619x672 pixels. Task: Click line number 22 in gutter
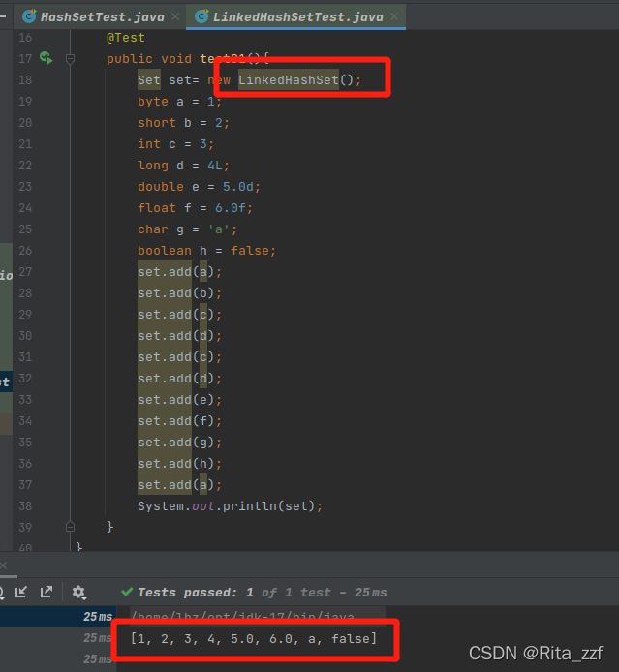[25, 166]
